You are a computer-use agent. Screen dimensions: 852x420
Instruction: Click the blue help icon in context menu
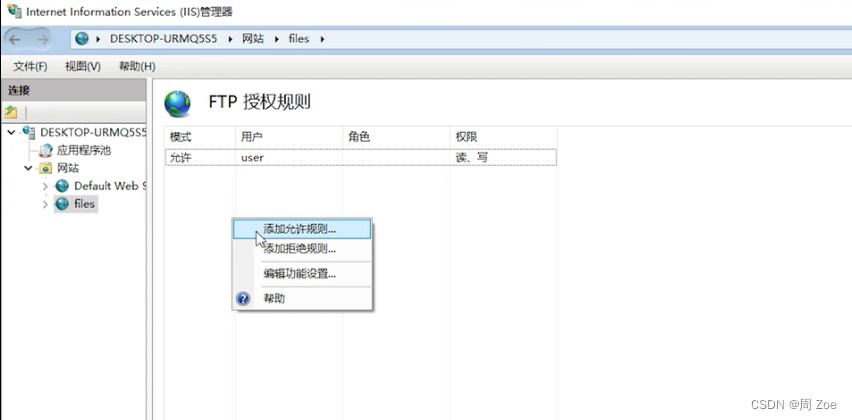point(243,298)
